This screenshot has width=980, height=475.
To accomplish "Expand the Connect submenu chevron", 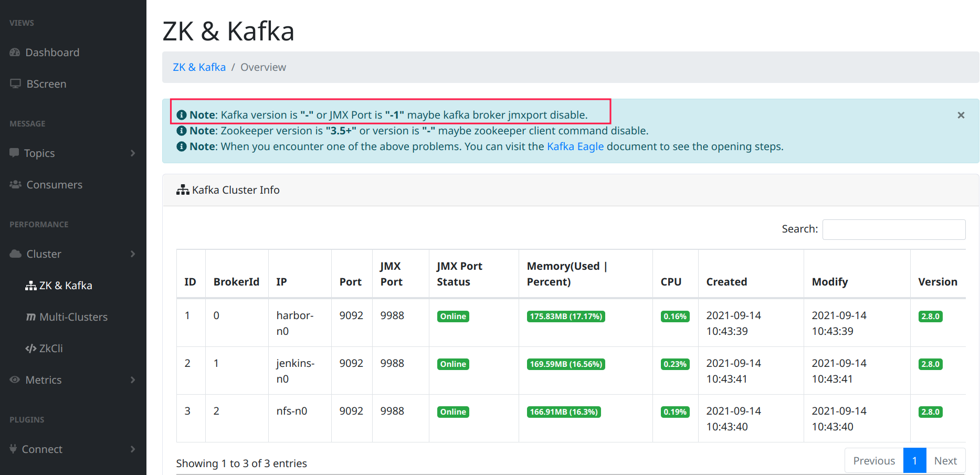I will click(x=133, y=449).
